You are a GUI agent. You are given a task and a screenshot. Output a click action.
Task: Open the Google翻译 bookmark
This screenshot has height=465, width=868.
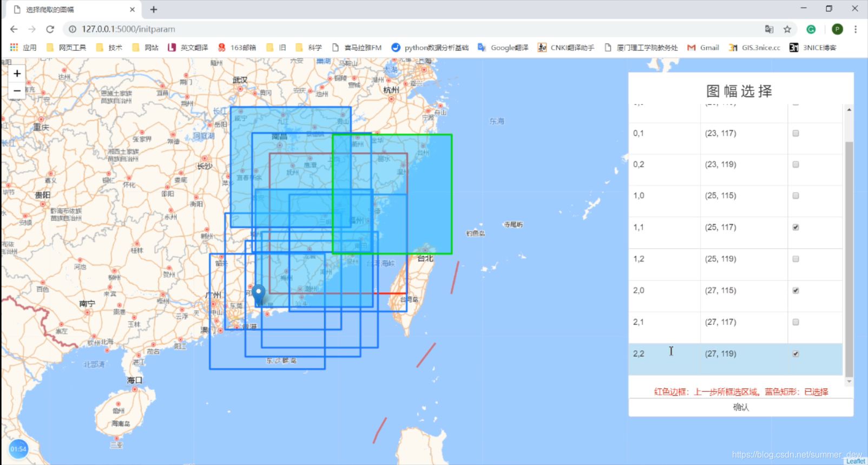(503, 48)
